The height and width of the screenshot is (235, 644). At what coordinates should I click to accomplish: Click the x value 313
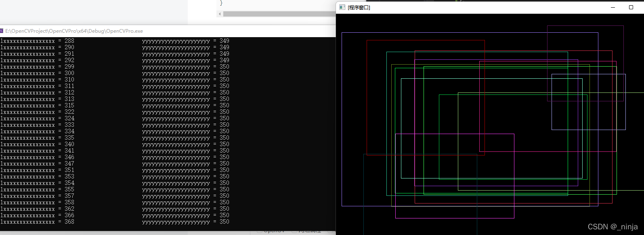click(x=69, y=99)
